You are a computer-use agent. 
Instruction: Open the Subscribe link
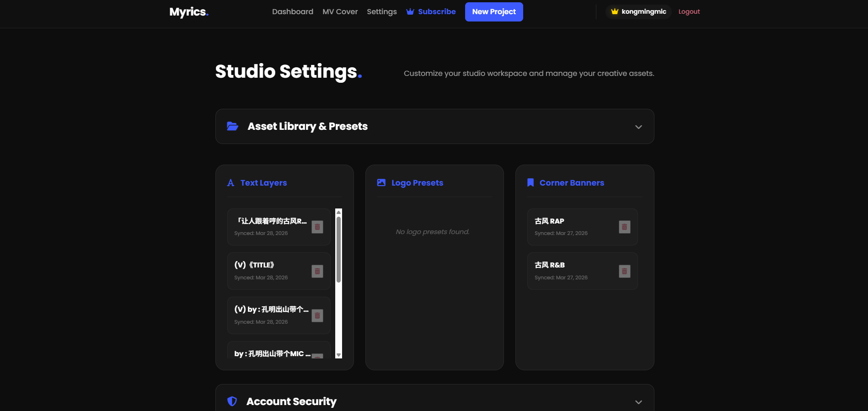[437, 12]
